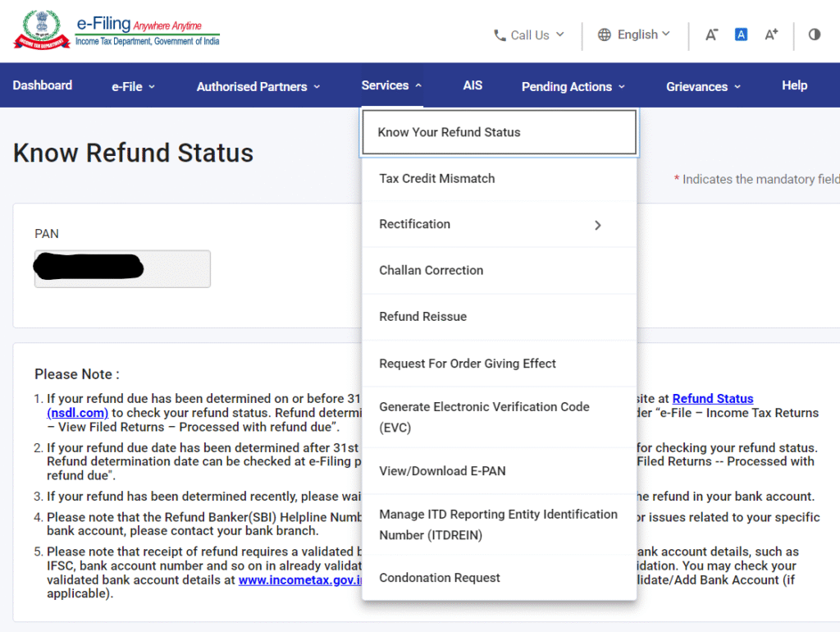Select the A⁻ icon to decrease text size
840x632 pixels.
tap(712, 34)
